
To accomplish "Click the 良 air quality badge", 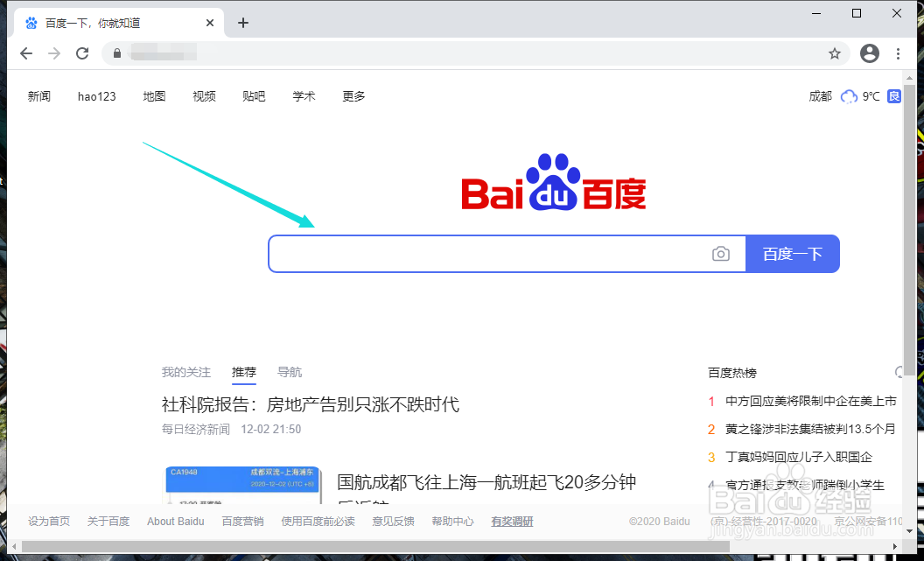I will click(892, 96).
